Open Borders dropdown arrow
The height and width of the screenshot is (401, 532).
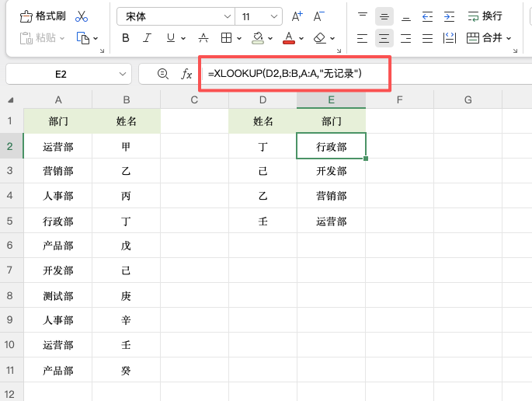(239, 38)
